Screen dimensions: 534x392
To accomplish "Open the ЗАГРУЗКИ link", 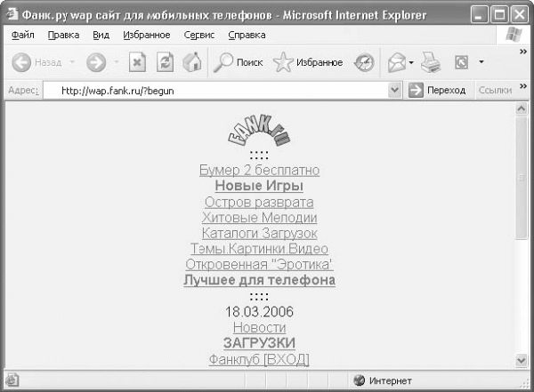I will point(259,343).
